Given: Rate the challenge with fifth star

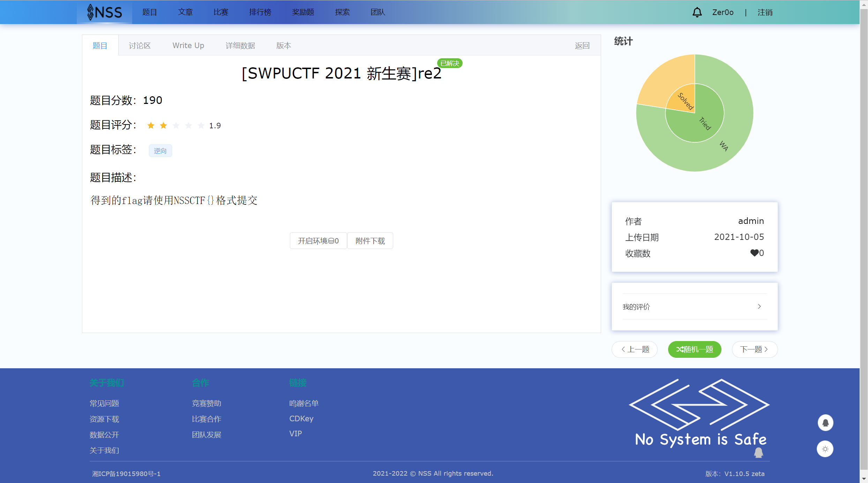Looking at the screenshot, I should pos(201,125).
